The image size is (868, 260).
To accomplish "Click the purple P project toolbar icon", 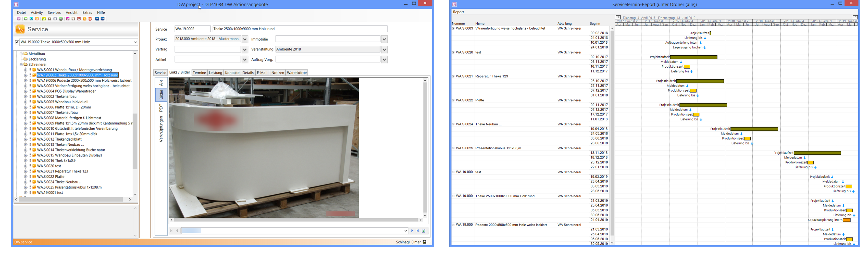I will click(19, 19).
